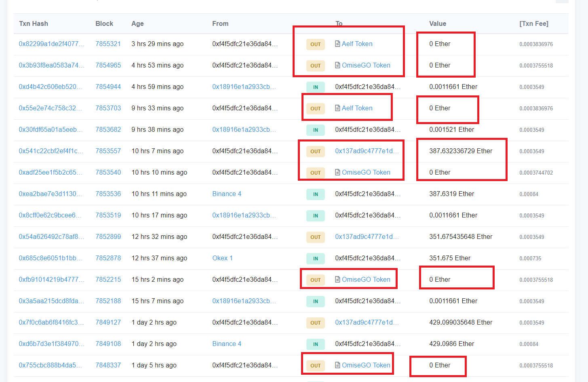Select the 351.675 Ether value cell
The height and width of the screenshot is (382, 588).
pos(450,258)
